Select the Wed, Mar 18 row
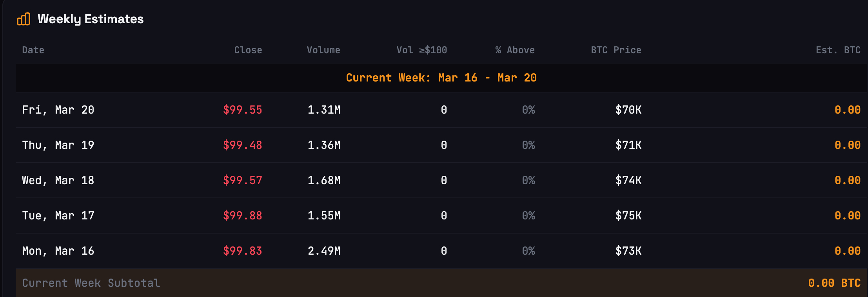This screenshot has height=297, width=868. pyautogui.click(x=58, y=180)
